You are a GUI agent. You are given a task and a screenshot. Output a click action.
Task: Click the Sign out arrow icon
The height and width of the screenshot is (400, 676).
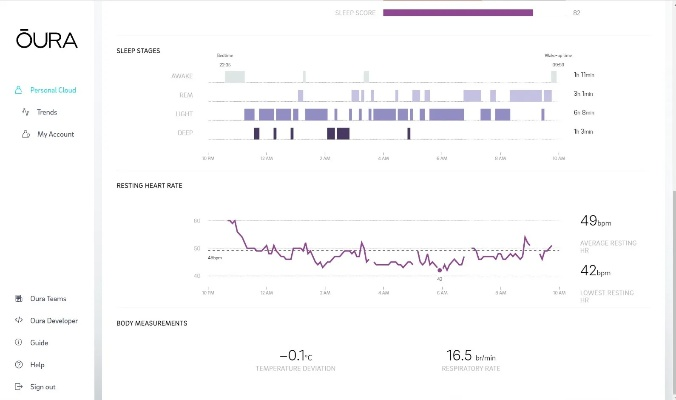pos(19,387)
